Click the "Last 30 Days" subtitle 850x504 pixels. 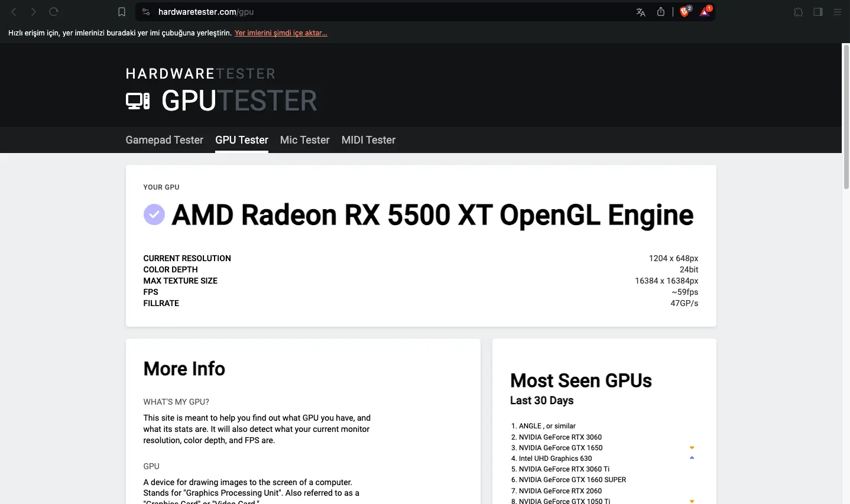click(x=542, y=401)
